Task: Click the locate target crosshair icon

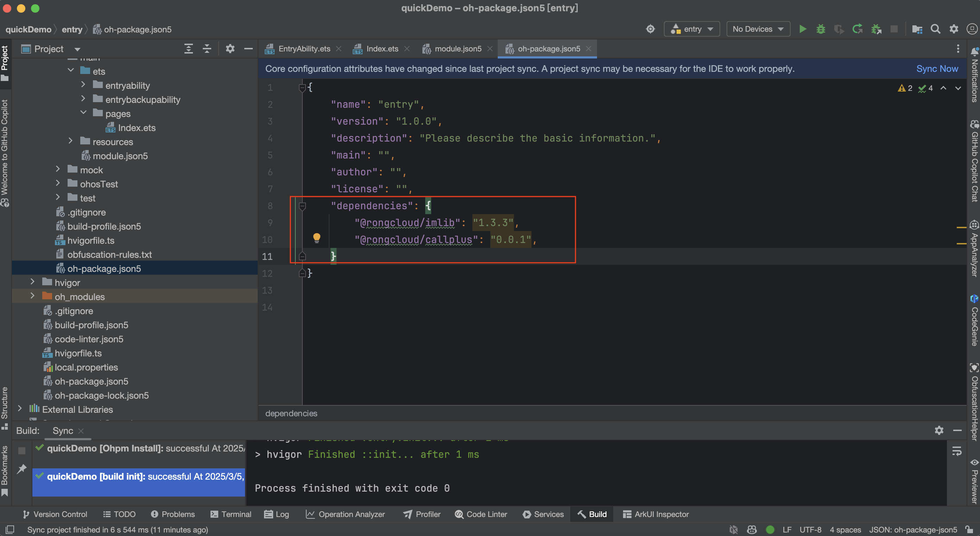Action: (651, 29)
